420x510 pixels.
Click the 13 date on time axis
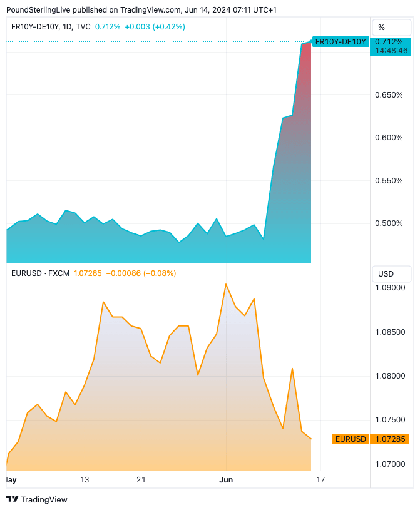pos(85,480)
